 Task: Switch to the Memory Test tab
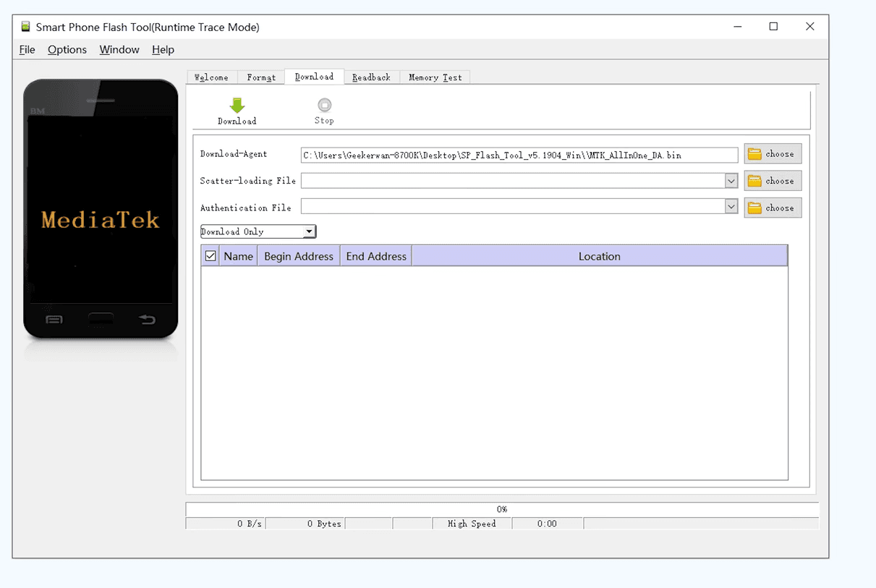click(x=435, y=77)
